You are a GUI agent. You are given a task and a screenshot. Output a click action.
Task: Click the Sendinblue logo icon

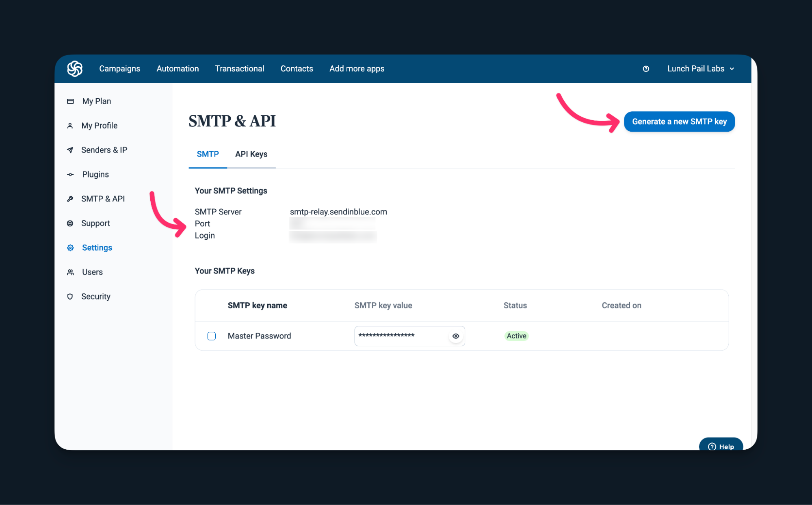(75, 69)
